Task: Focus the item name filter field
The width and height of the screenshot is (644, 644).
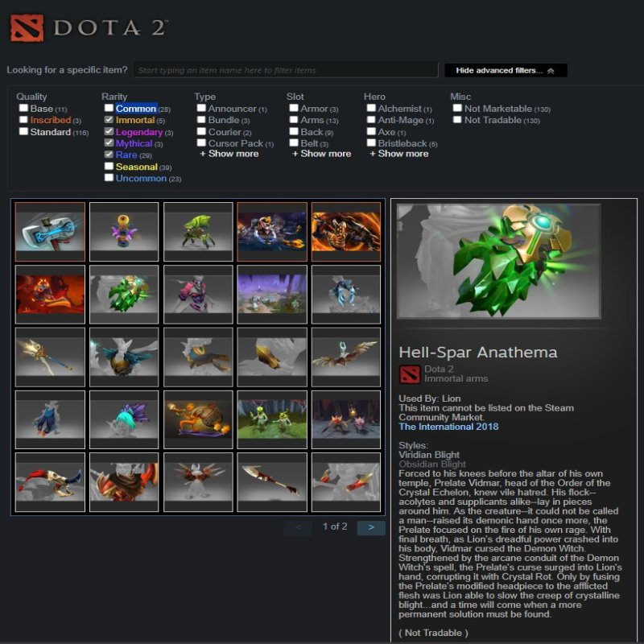Action: point(287,70)
